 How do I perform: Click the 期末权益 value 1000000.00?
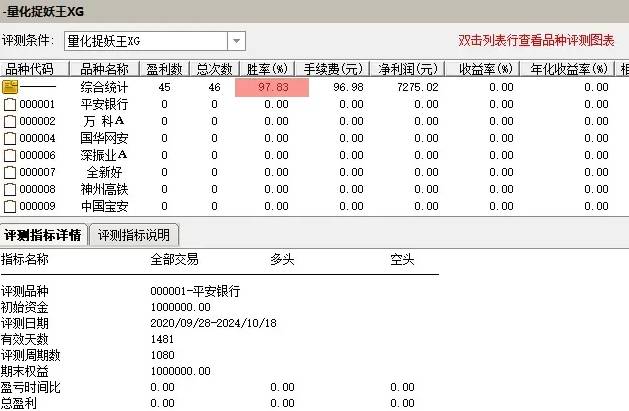181,371
